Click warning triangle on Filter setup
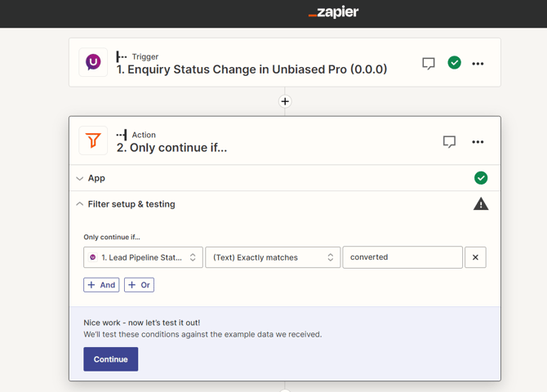Viewport: 547px width, 392px height. [481, 204]
